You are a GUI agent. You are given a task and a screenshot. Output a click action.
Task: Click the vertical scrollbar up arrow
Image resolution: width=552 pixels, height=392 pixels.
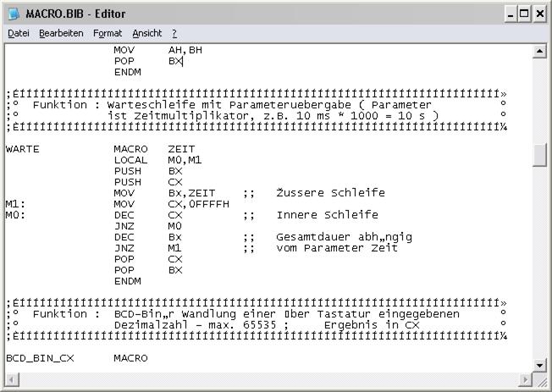[x=538, y=52]
